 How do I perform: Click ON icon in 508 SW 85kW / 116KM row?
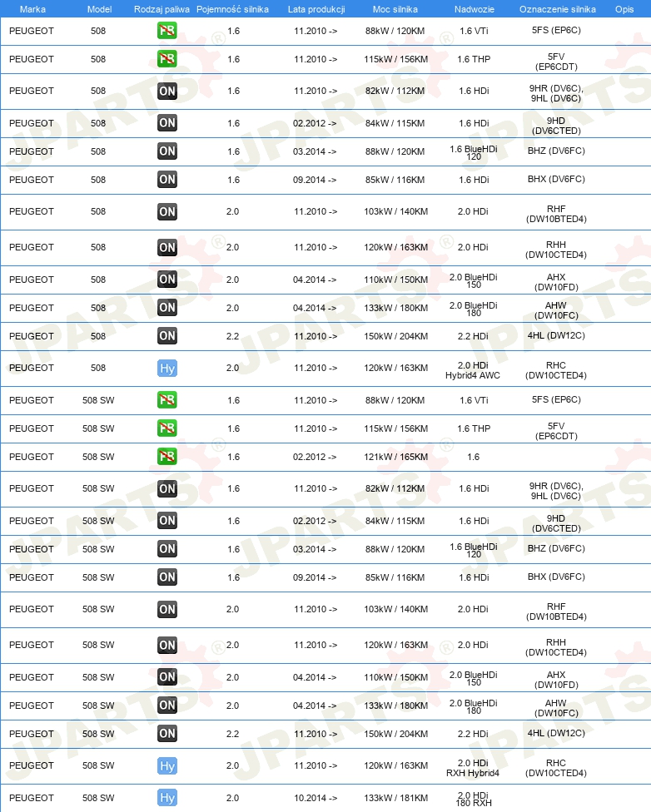[x=166, y=577]
